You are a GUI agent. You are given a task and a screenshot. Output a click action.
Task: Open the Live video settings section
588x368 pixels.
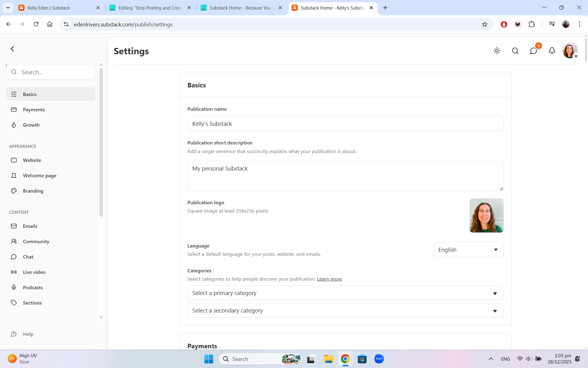(x=34, y=272)
